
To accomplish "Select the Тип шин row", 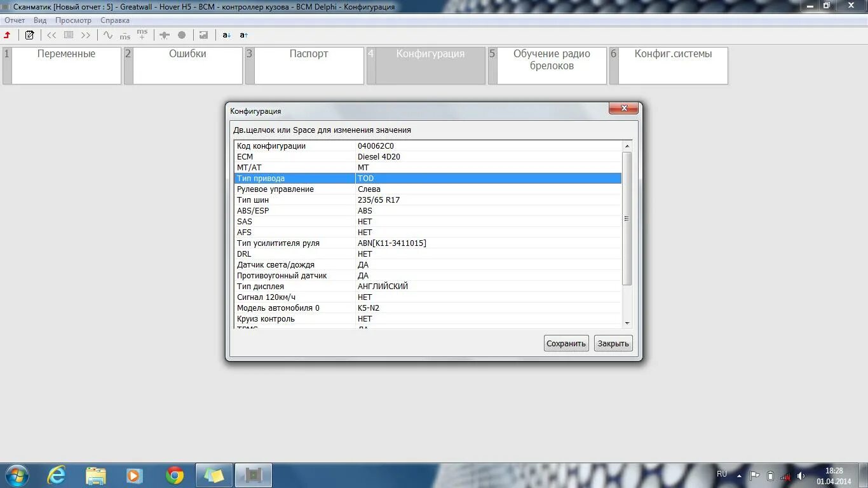I will [428, 200].
